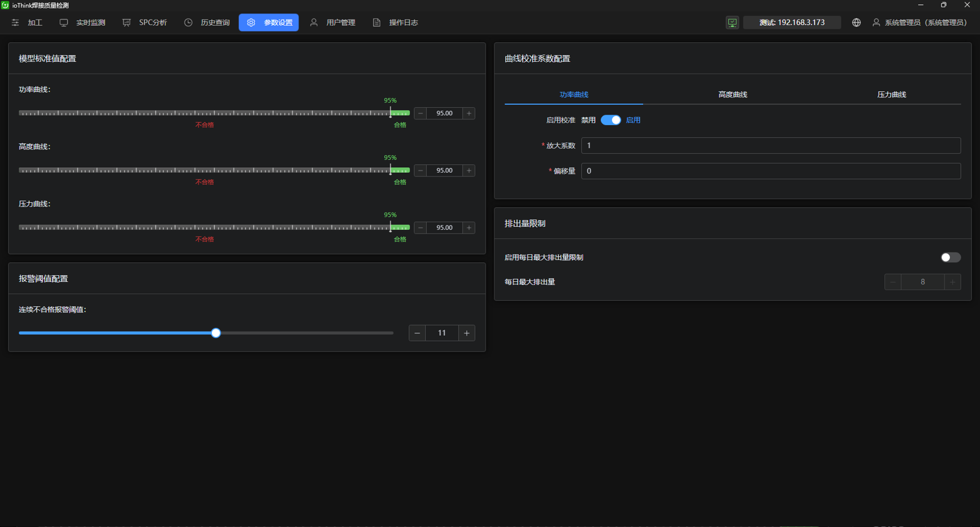Open the 系统管理员 user account menu
This screenshot has height=527, width=980.
click(x=920, y=23)
